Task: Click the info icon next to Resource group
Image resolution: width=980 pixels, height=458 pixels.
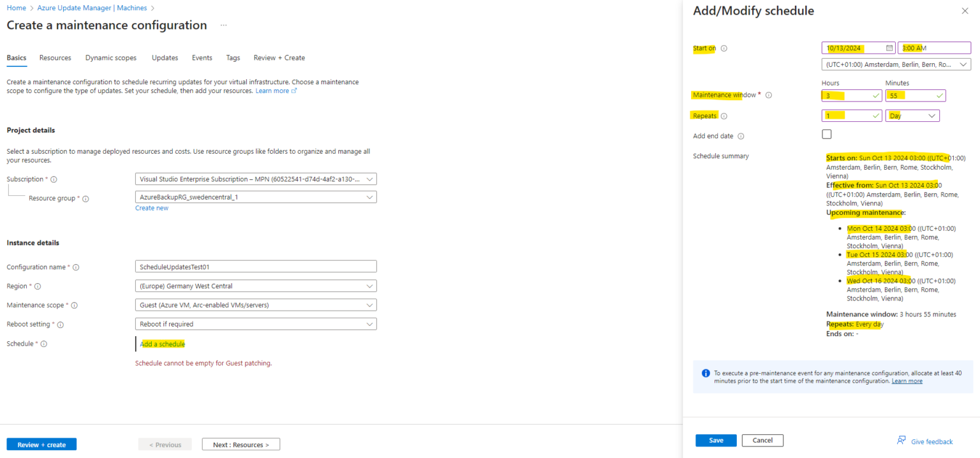Action: [x=85, y=199]
